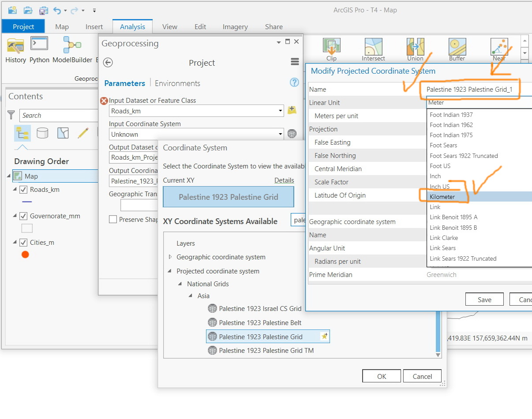Open the Customize Quick Access Toolbar dropdown
Viewport: 532px width, 419px height.
tap(94, 11)
